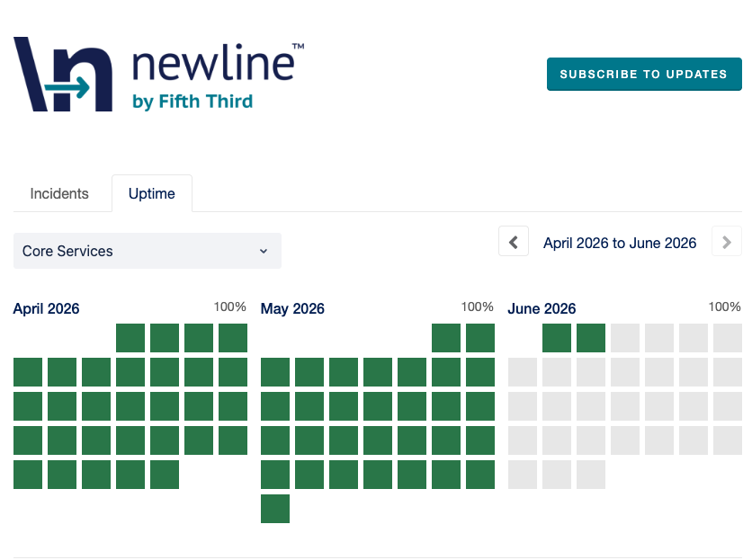Screen dimensions: 752x560
Task: Open the Core Services component dropdown
Action: 148,251
